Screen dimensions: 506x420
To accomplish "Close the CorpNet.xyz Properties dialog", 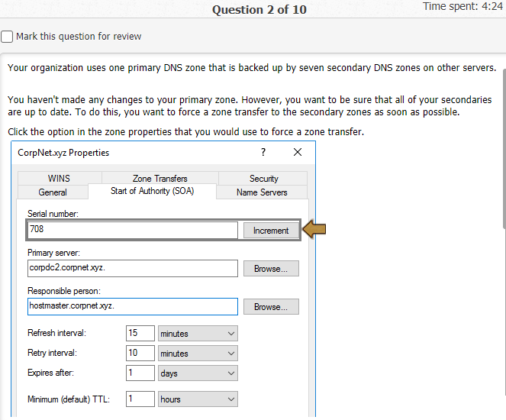I will tap(298, 153).
